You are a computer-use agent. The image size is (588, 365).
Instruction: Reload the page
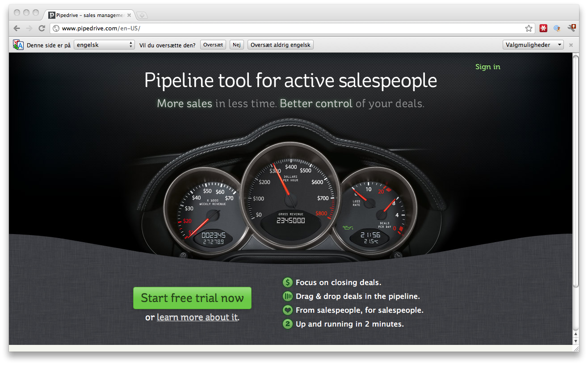42,28
